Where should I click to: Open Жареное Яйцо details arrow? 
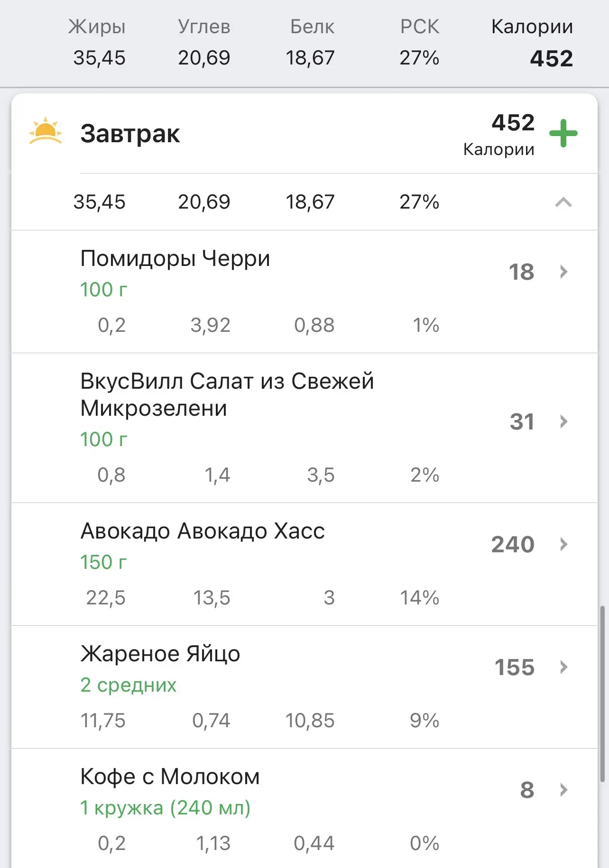click(563, 667)
